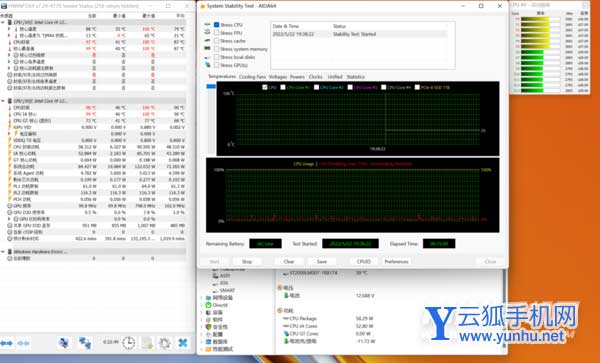Enable Stress system memory checkbox
This screenshot has height=363, width=600.
(217, 49)
